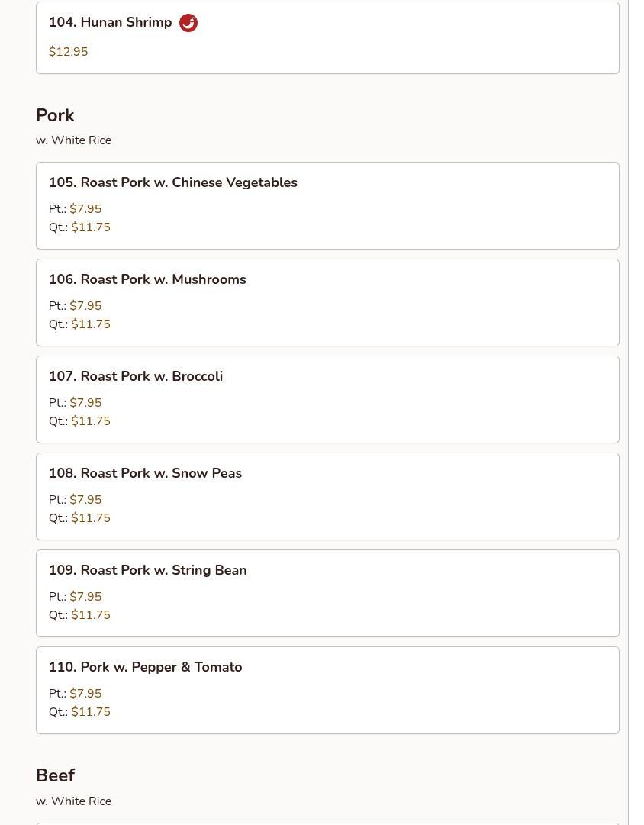Choose pint price for Roast Pork Chinese Vegetables
The image size is (644, 825).
point(85,209)
